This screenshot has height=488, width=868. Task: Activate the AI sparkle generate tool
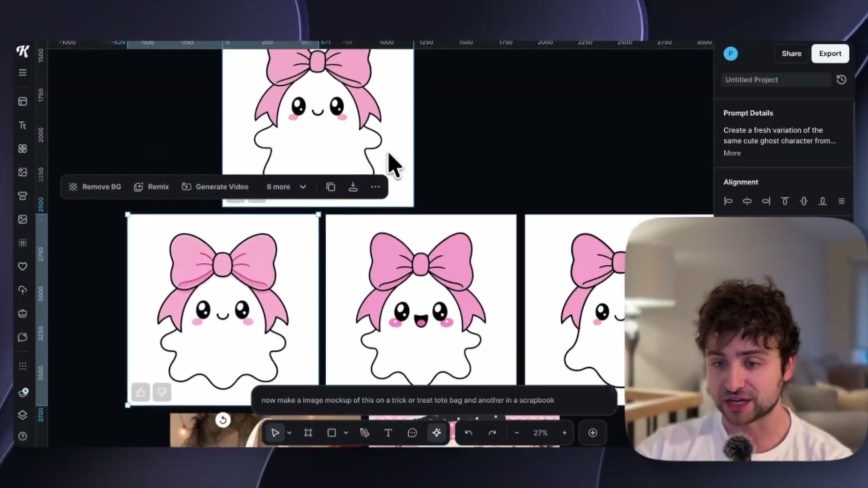pyautogui.click(x=436, y=433)
